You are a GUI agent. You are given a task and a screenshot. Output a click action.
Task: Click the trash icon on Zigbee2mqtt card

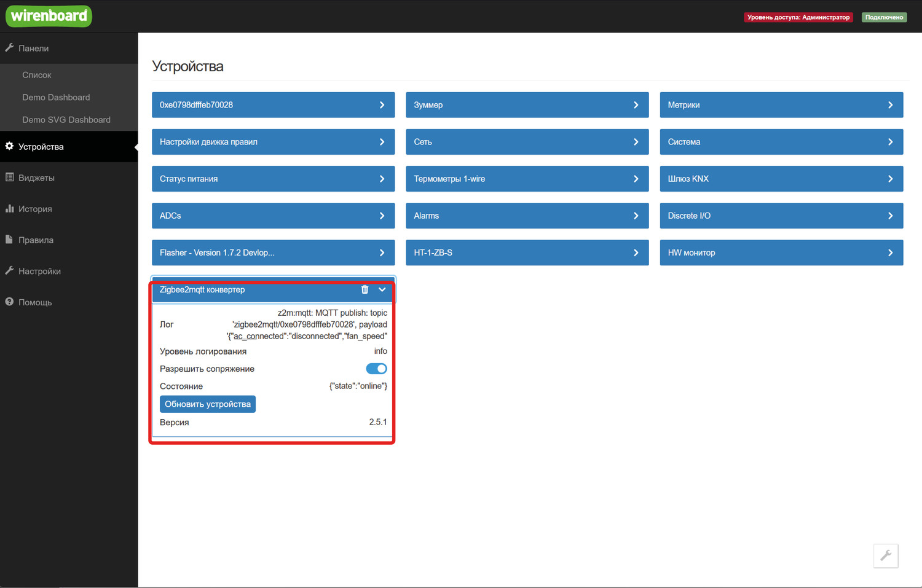[364, 289]
